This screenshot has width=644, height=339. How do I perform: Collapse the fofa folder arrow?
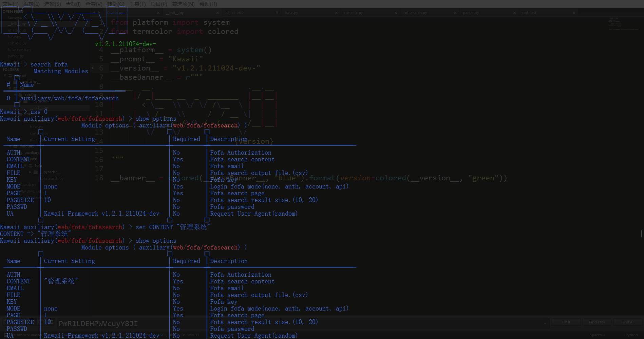(x=25, y=165)
